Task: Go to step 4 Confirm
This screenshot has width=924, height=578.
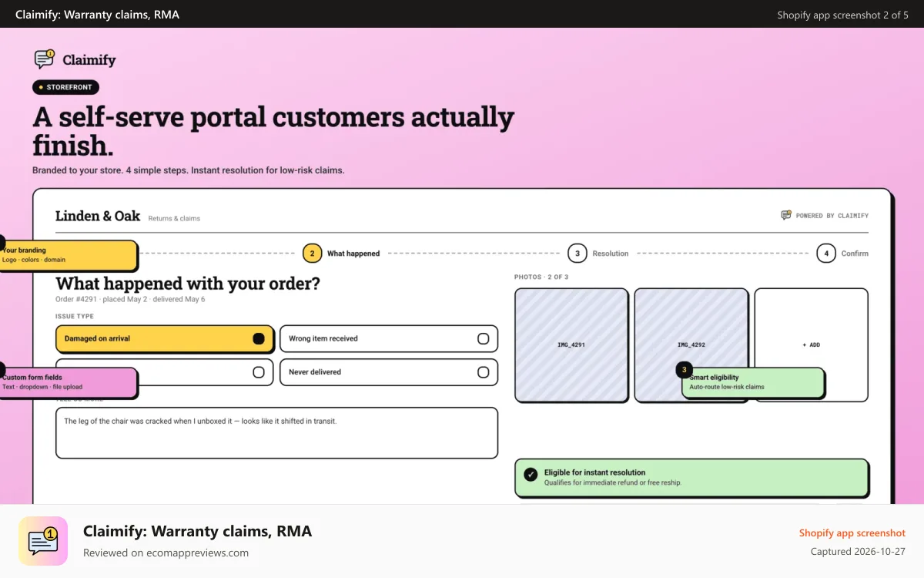Action: [842, 254]
